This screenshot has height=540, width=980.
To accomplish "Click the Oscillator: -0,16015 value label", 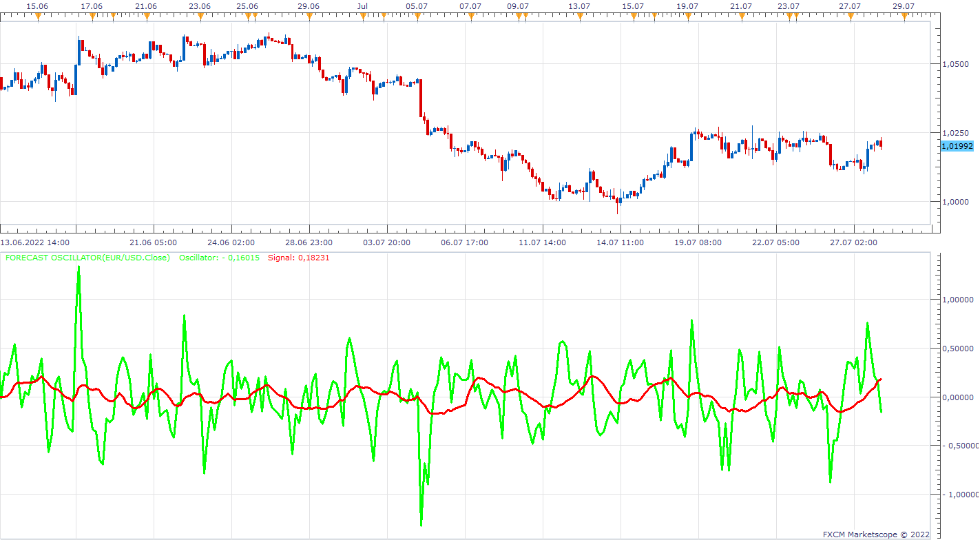I will [x=220, y=258].
